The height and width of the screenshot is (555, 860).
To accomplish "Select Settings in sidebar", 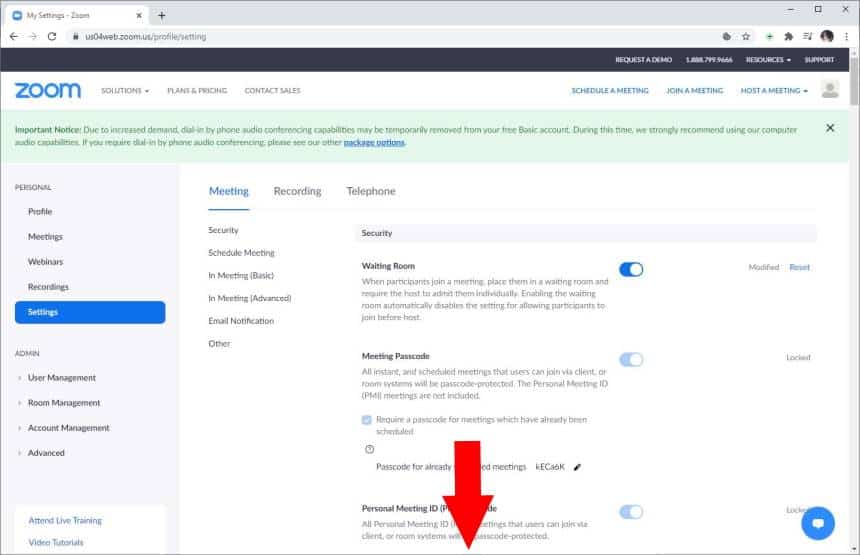I will (x=90, y=312).
